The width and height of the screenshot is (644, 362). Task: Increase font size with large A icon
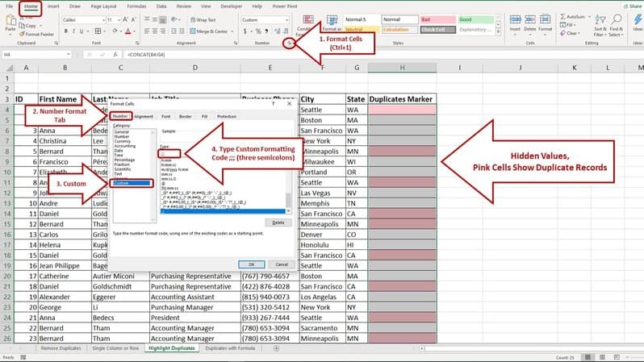pos(126,19)
